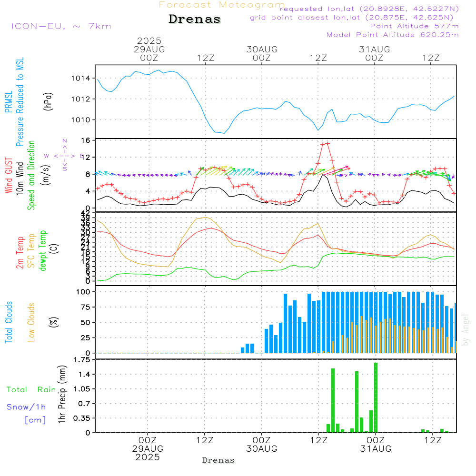Click the 1014 pressure tick value

coord(81,79)
